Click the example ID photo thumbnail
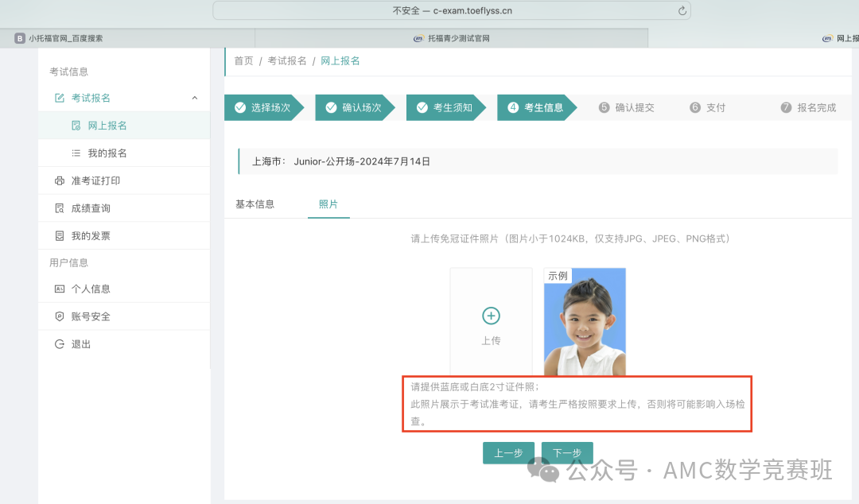The image size is (859, 504). [585, 322]
